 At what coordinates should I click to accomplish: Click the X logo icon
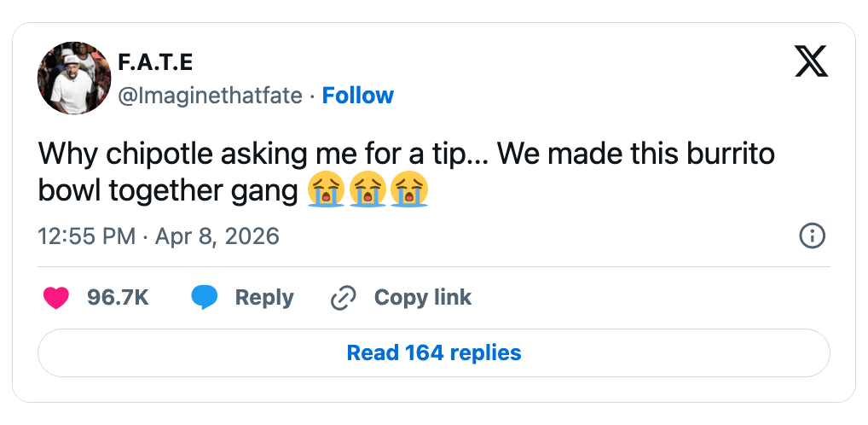pyautogui.click(x=811, y=61)
